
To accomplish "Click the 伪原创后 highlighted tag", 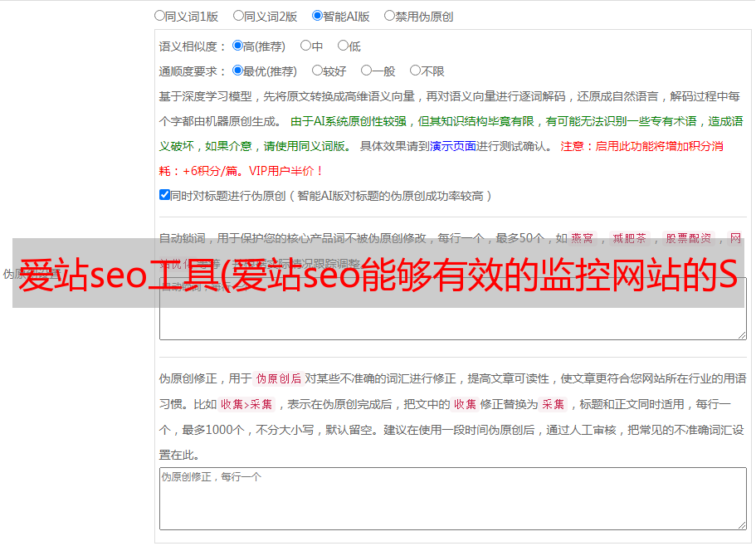I will 279,378.
